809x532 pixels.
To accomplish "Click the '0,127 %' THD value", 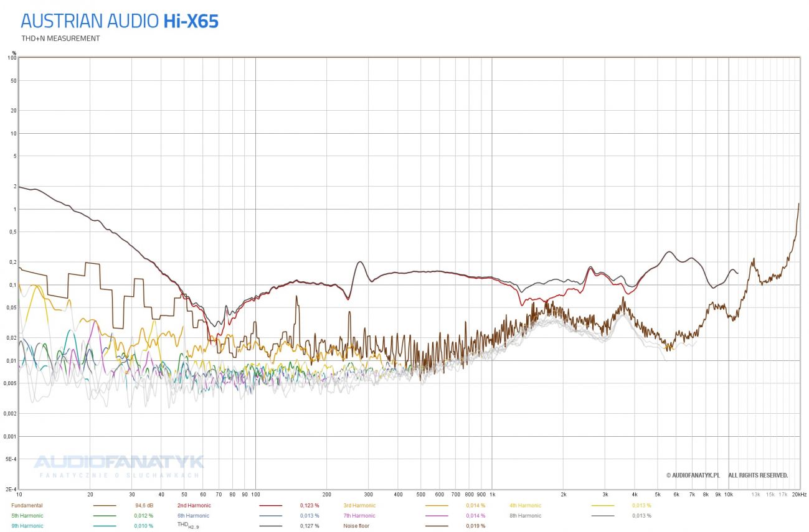I will click(310, 526).
